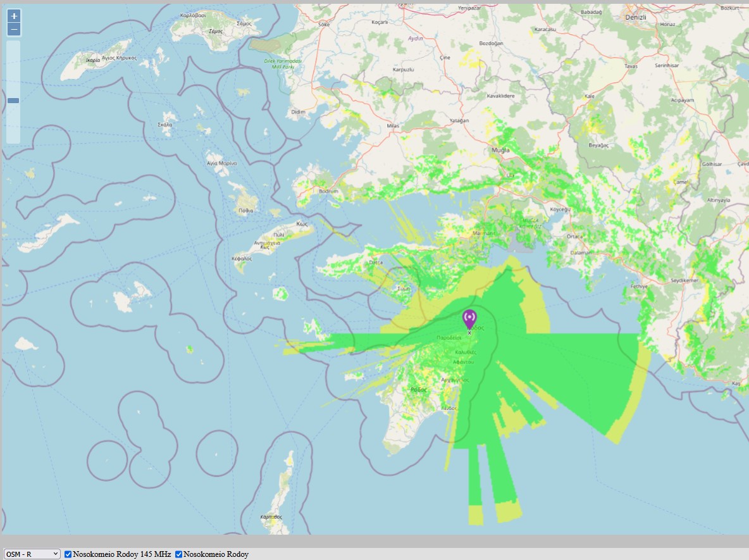
Task: Toggle the Nosokomeio Rodoy 145 MHz layer checkbox
Action: pos(68,554)
